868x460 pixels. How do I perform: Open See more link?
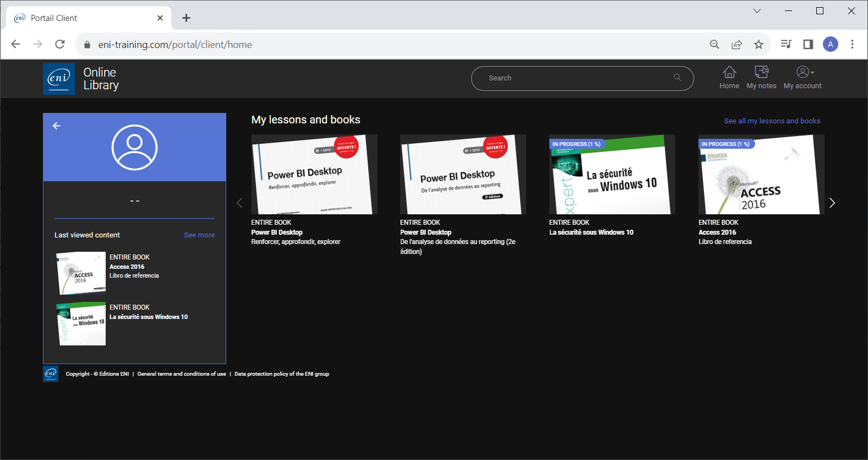coord(199,235)
